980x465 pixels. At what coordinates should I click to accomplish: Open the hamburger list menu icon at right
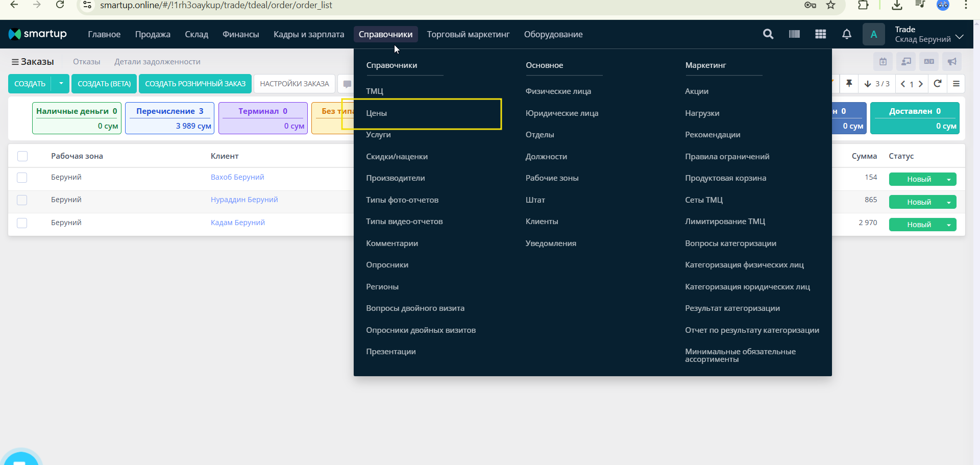956,84
